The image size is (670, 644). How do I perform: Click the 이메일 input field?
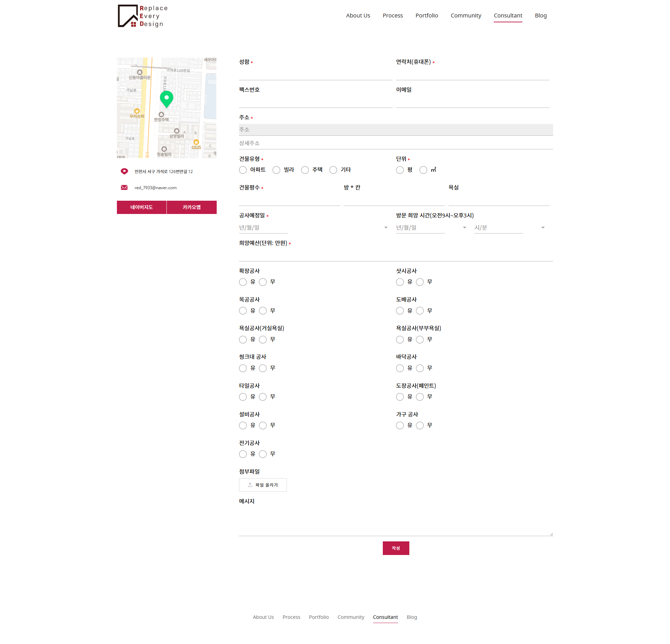(x=472, y=102)
